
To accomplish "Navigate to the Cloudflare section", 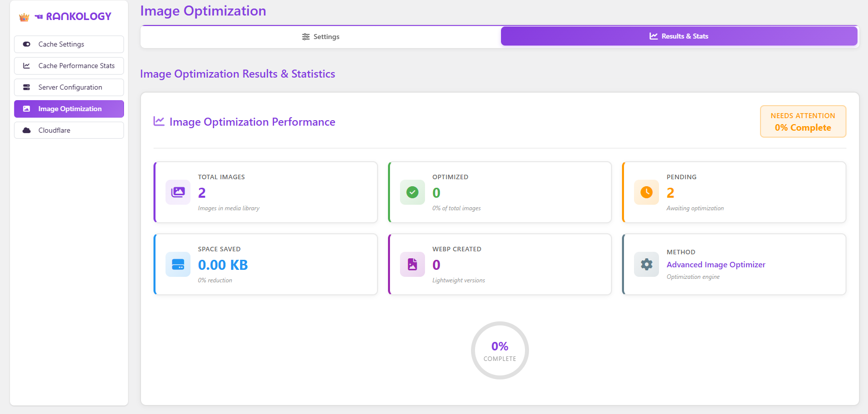I will coord(69,130).
